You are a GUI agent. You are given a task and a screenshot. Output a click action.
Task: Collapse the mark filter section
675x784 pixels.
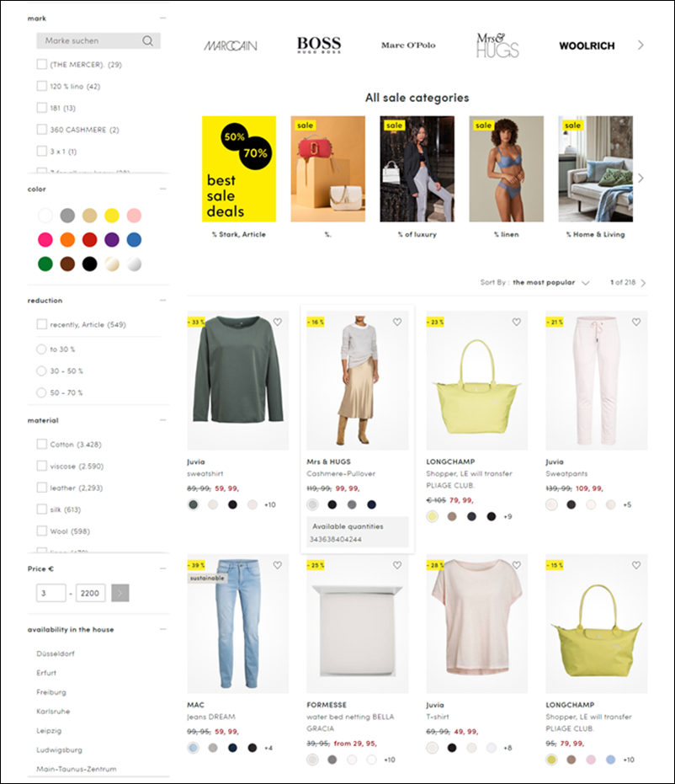163,18
